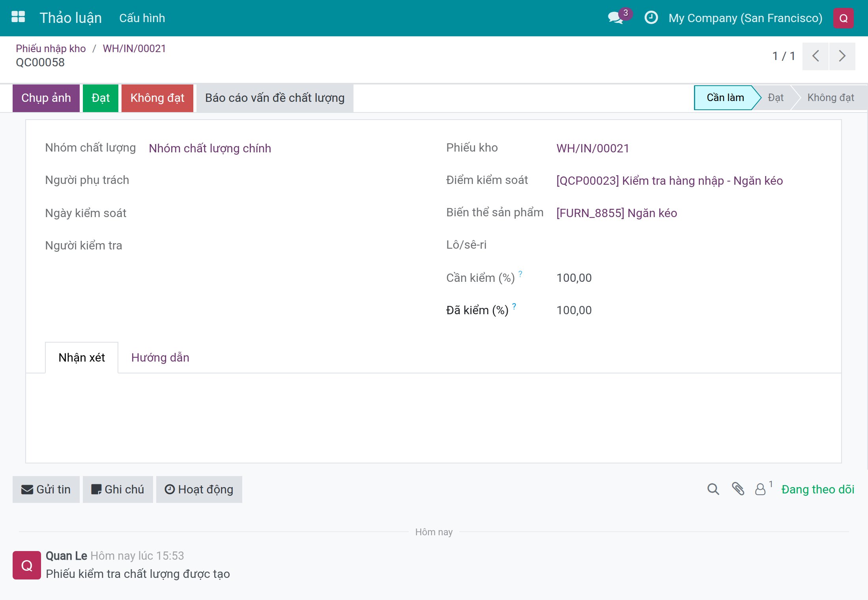Open Phiếu kho WH/IN/00021 field link
The height and width of the screenshot is (600, 868).
[x=593, y=148]
